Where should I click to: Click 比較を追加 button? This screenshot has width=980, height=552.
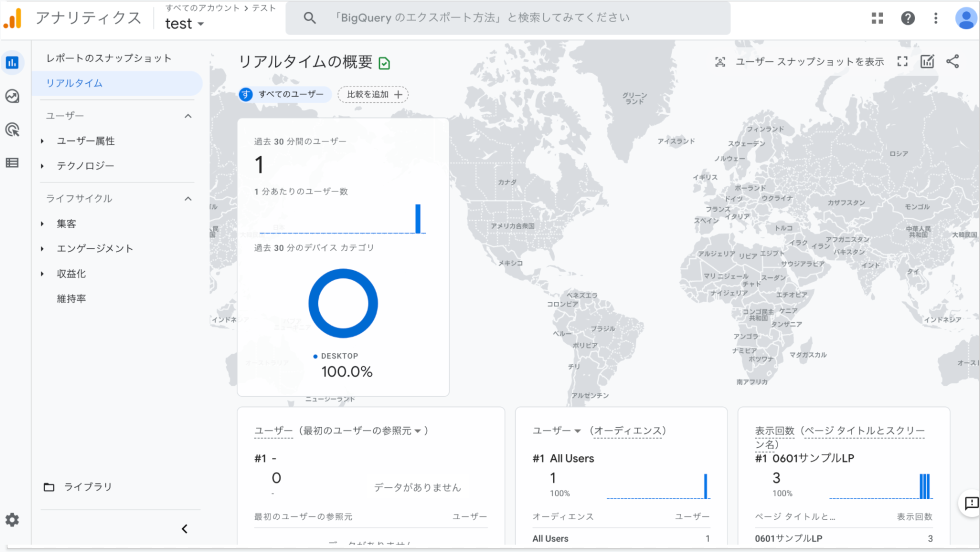pyautogui.click(x=373, y=94)
